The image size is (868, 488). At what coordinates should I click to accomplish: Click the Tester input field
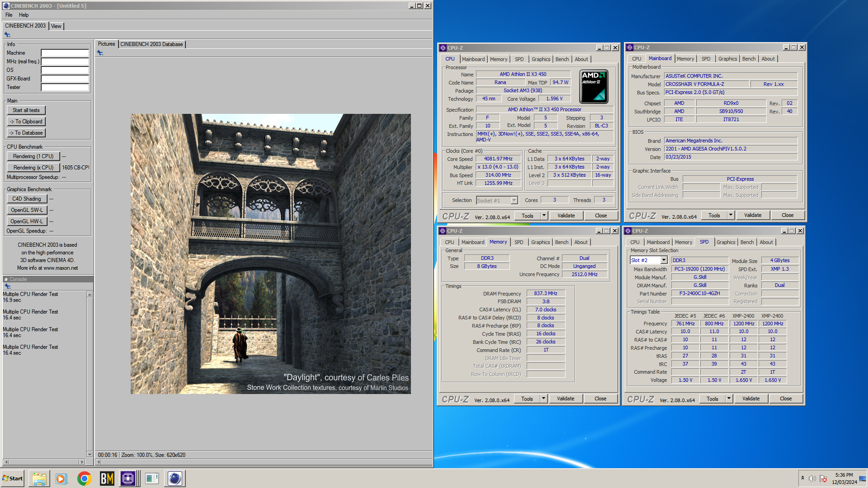(x=65, y=87)
